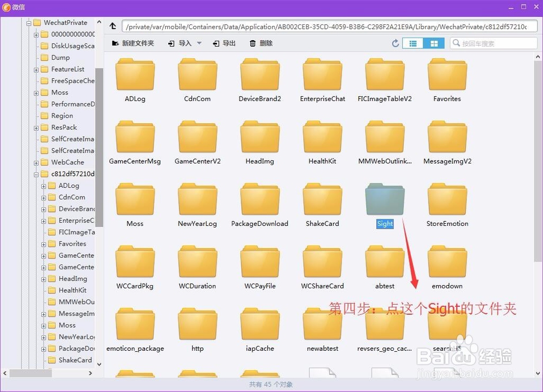Open the CdnCom folder icon
This screenshot has width=543, height=392.
tap(198, 74)
